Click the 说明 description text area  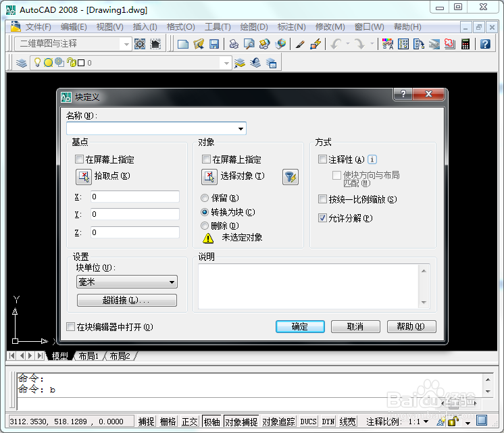pyautogui.click(x=309, y=286)
